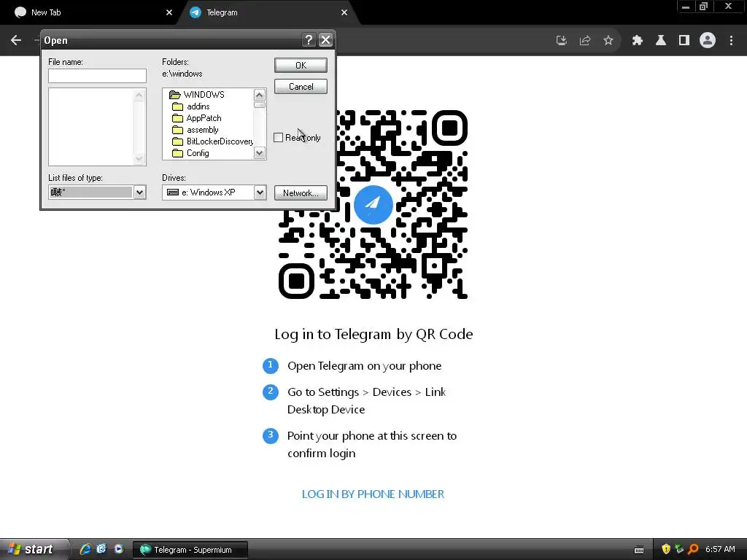Minimize the browser window

click(686, 7)
